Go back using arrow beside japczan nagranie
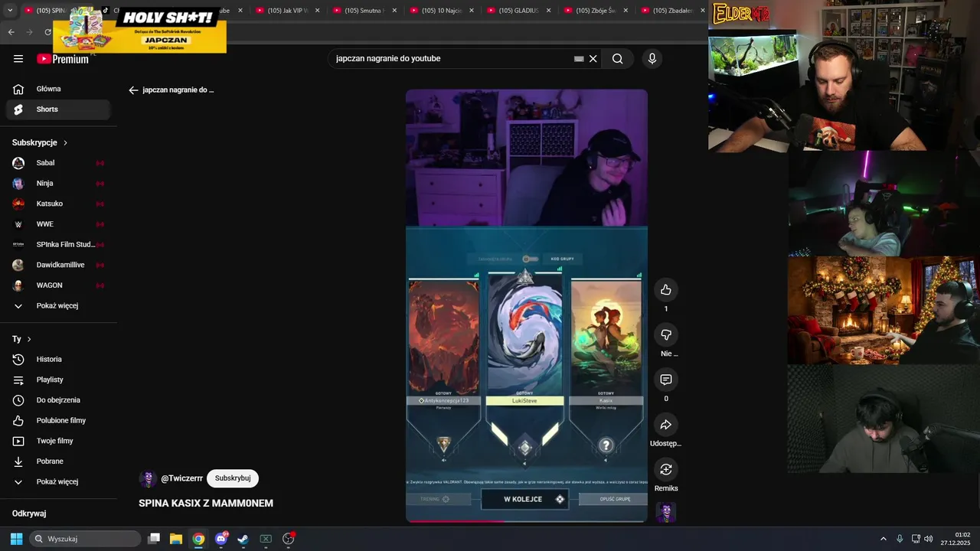 click(x=133, y=90)
